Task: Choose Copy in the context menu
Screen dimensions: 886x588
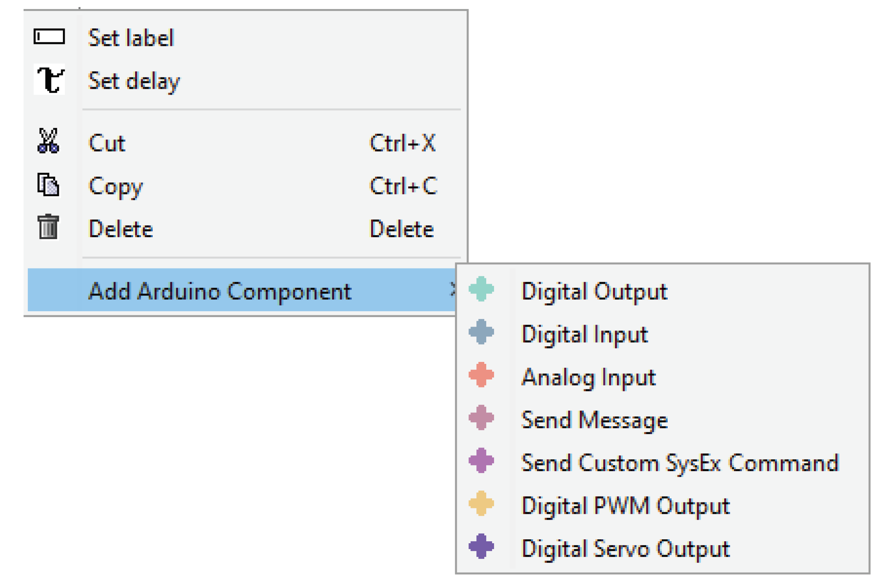Action: pos(115,186)
